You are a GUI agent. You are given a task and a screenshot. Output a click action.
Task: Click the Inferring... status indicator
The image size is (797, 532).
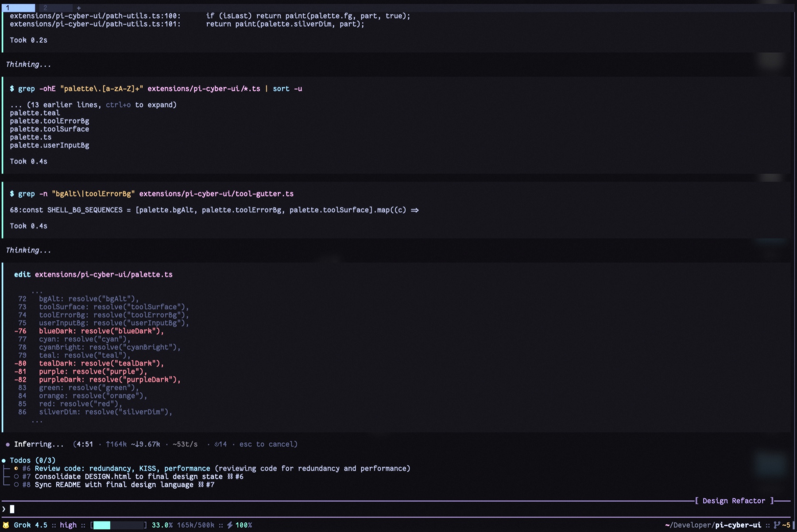tap(35, 444)
